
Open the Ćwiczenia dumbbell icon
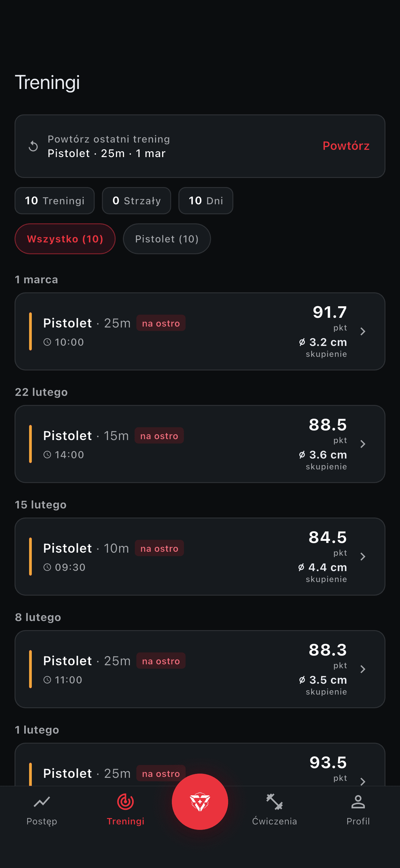275,802
